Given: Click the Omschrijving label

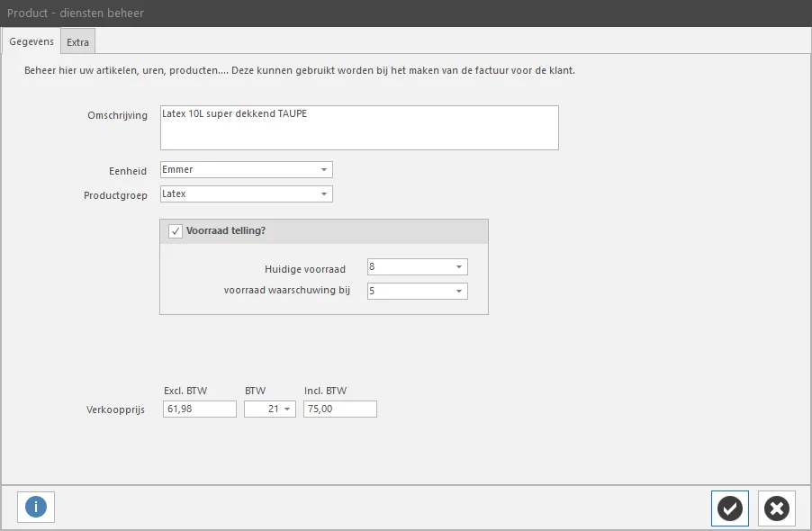Looking at the screenshot, I should [118, 115].
